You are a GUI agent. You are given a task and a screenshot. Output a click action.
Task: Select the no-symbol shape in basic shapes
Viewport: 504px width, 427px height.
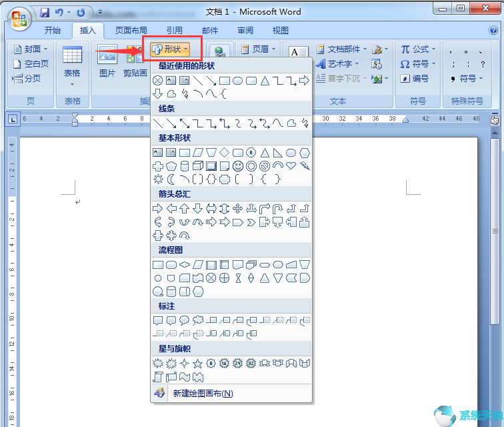pyautogui.click(x=265, y=166)
